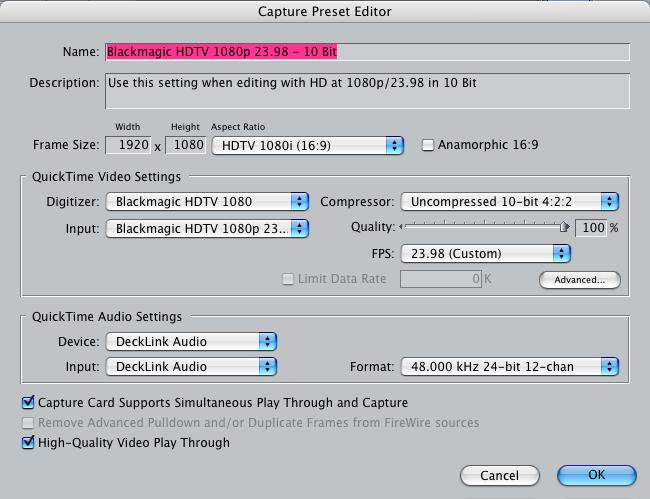Click the OK button
This screenshot has width=650, height=499.
click(x=597, y=475)
